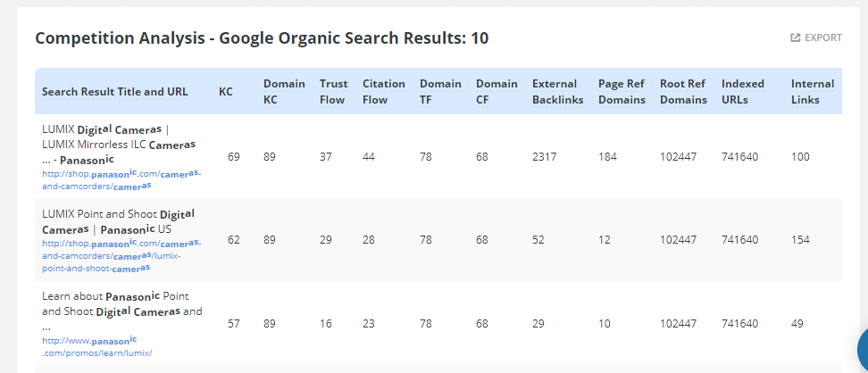Click the External Backlinks column header
This screenshot has height=373, width=868.
pyautogui.click(x=557, y=92)
